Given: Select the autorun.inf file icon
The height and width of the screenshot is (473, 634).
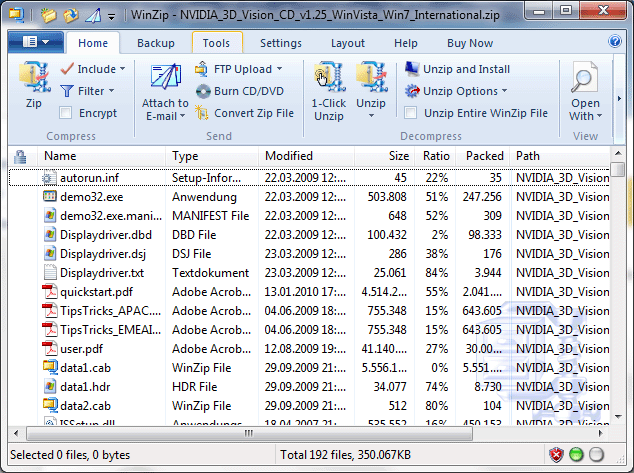Looking at the screenshot, I should tap(50, 177).
